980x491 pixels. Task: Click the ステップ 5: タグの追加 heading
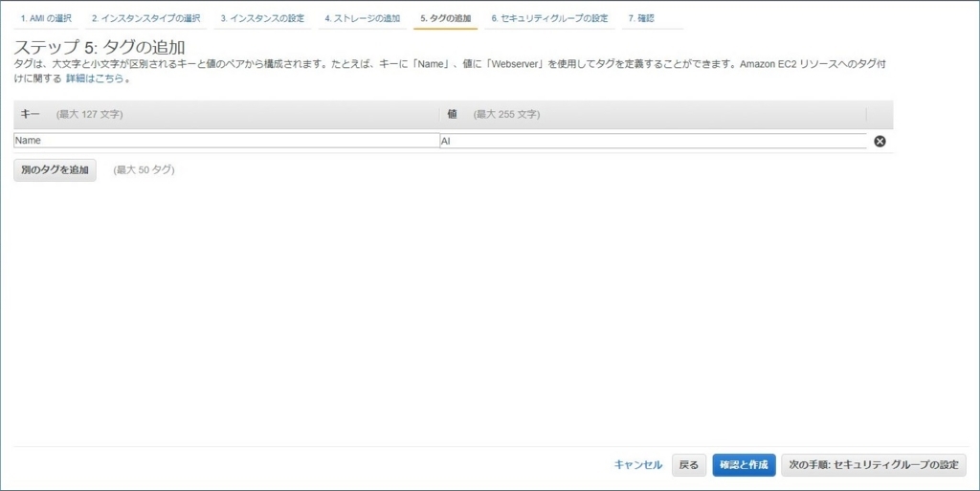tap(100, 48)
